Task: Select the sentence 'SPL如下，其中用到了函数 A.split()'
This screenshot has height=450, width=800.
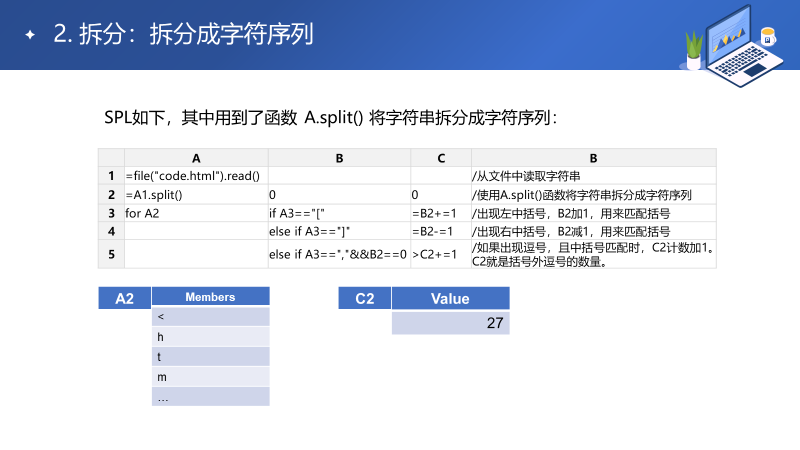Action: pos(234,118)
